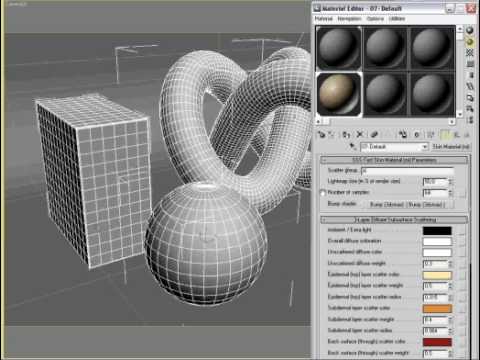Click the Select by Material icon
Image resolution: width=480 pixels, height=360 pixels.
[x=470, y=109]
